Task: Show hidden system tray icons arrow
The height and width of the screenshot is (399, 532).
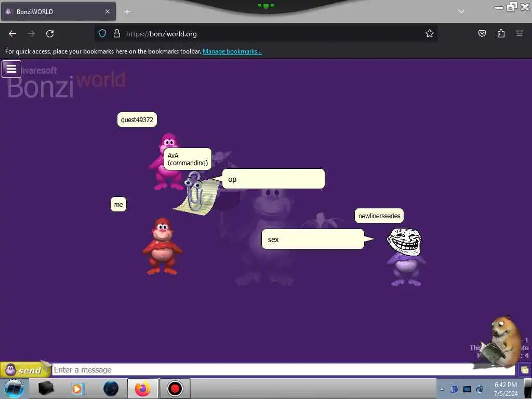Action: pos(442,390)
